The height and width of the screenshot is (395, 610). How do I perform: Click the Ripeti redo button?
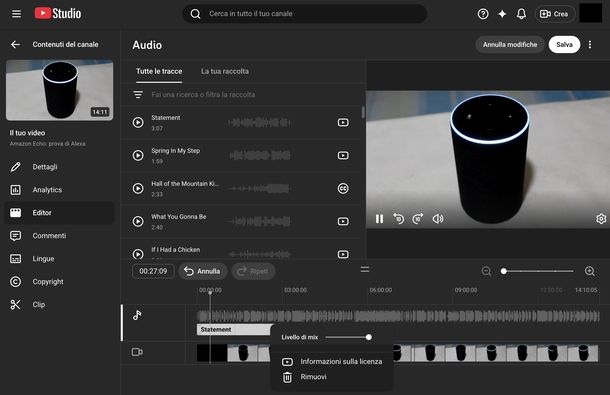click(x=253, y=271)
